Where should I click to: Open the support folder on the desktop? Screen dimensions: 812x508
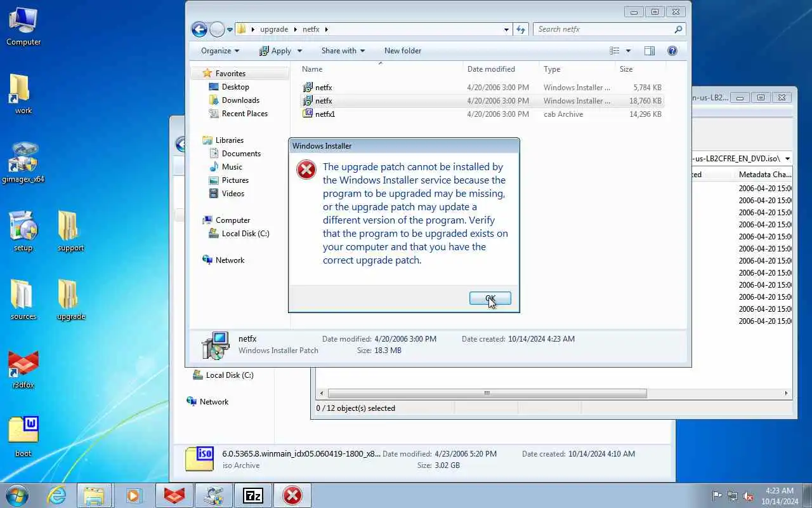click(70, 232)
